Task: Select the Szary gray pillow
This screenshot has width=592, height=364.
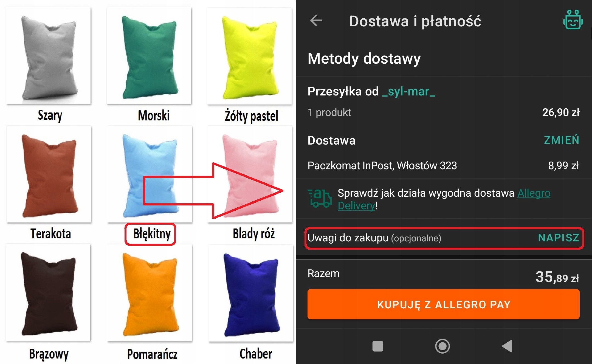Action: click(49, 56)
